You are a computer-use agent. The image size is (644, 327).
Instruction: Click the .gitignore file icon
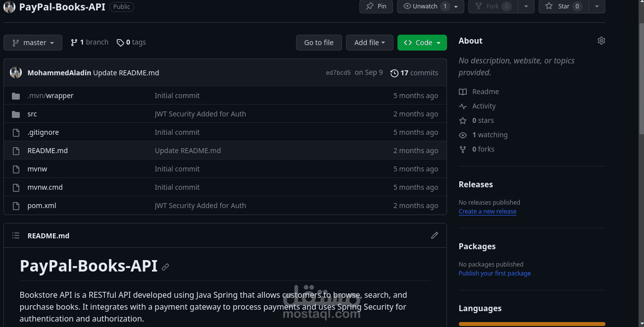pyautogui.click(x=16, y=132)
